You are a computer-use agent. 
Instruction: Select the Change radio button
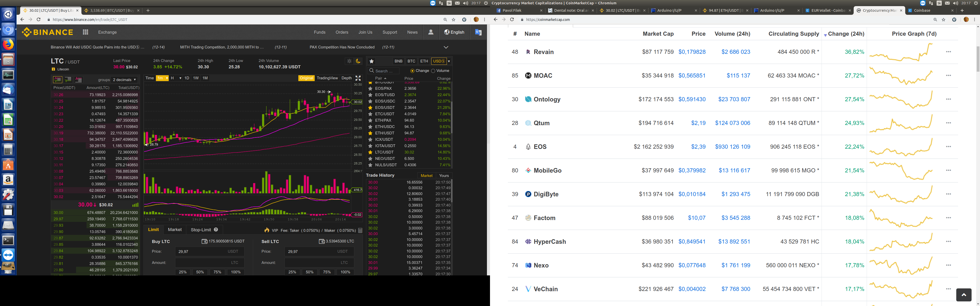tap(412, 71)
